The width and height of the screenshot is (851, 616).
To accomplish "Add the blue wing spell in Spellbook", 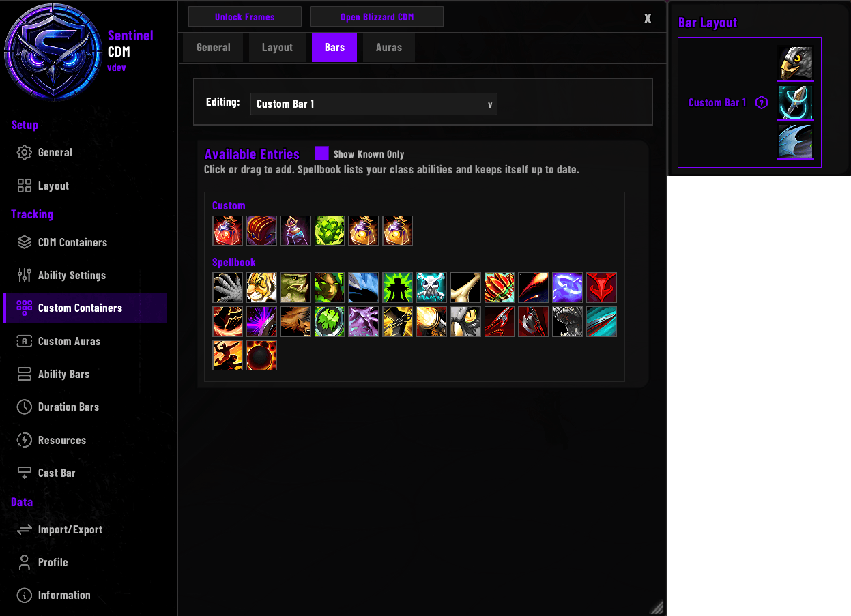I will pos(364,287).
